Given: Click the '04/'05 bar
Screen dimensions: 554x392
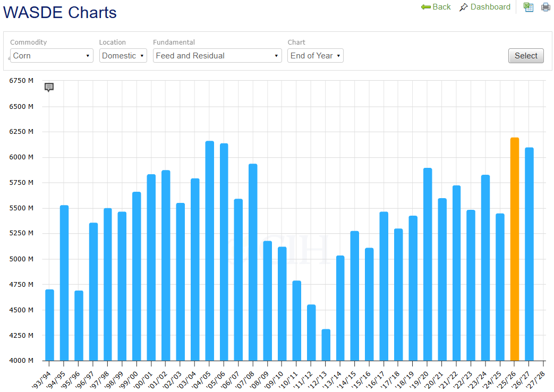Looking at the screenshot, I should click(x=209, y=251).
